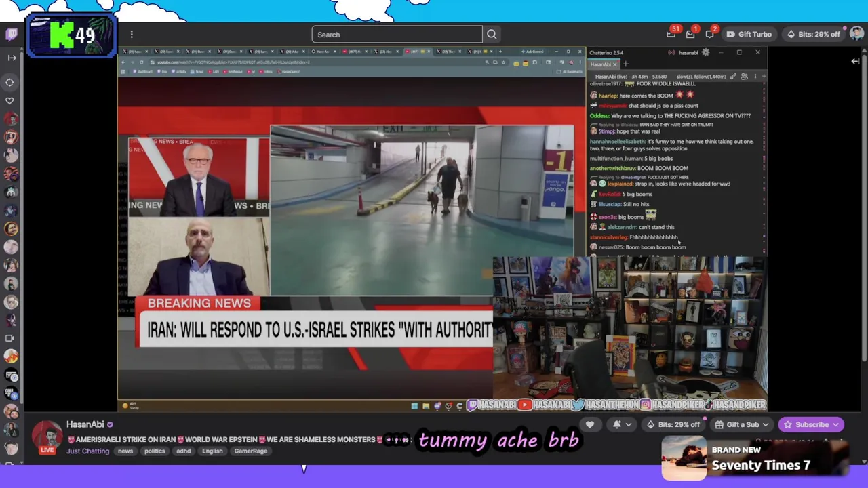
Task: Add a new Chatterino tab with plus
Action: pyautogui.click(x=625, y=64)
